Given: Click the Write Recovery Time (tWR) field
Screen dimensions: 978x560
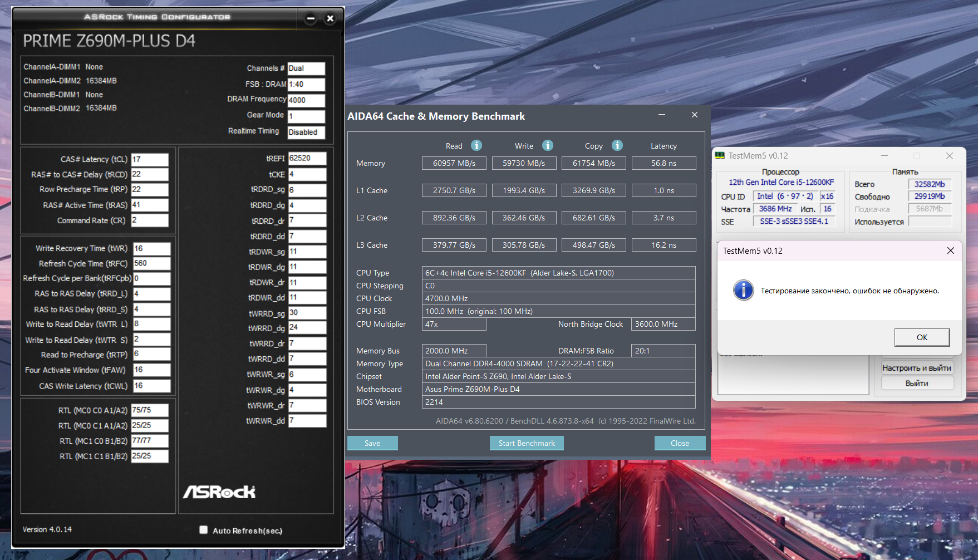Looking at the screenshot, I should coord(152,248).
